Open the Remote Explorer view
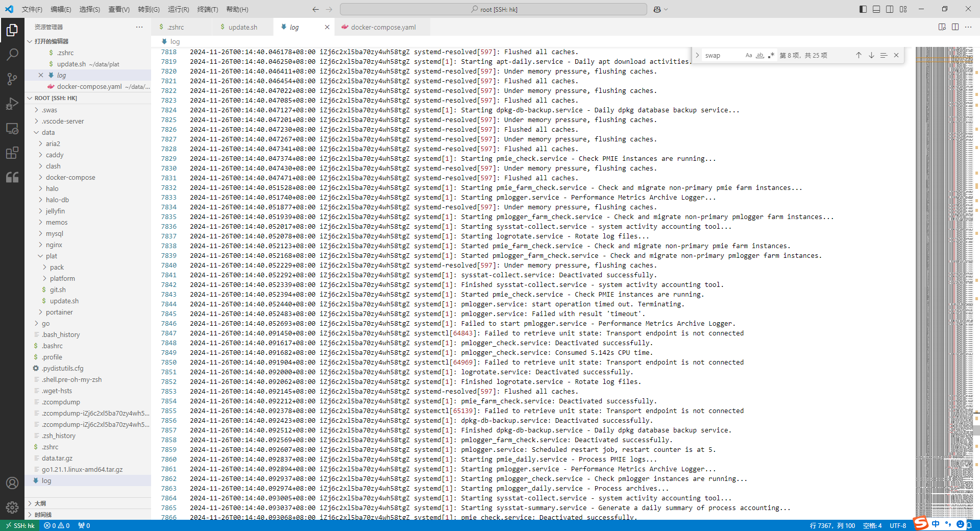Viewport: 980px width, 531px height. 12,129
